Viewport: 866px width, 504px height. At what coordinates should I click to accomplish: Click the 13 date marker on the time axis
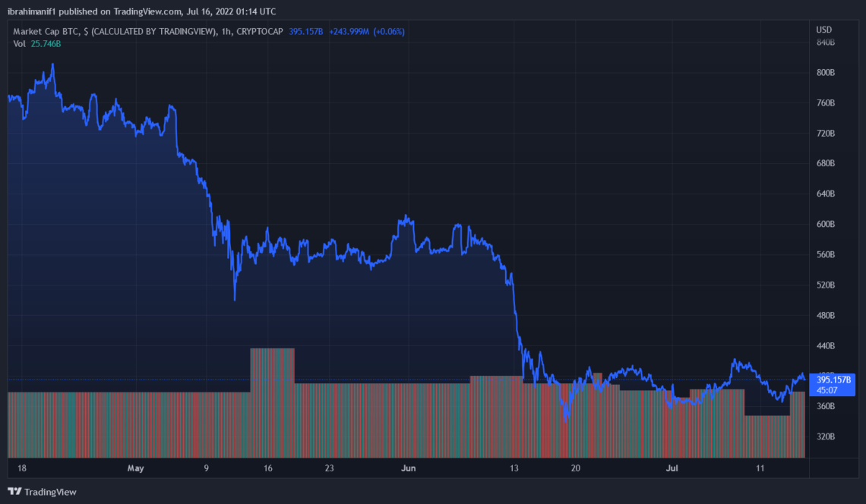tap(514, 468)
